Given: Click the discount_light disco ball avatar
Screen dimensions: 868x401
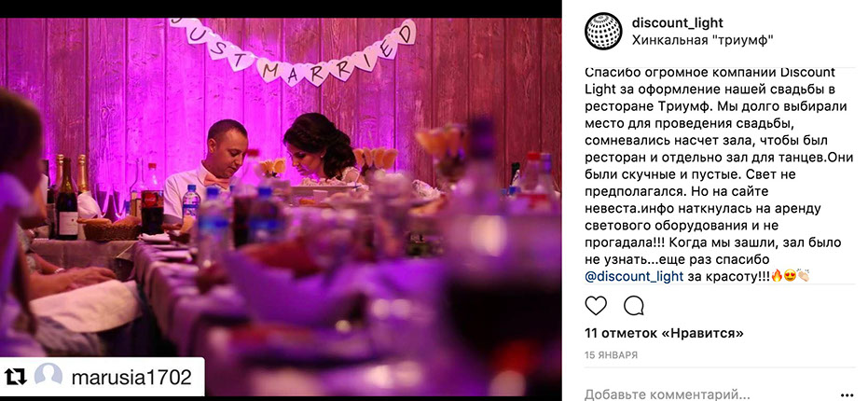Looking at the screenshot, I should tap(603, 31).
